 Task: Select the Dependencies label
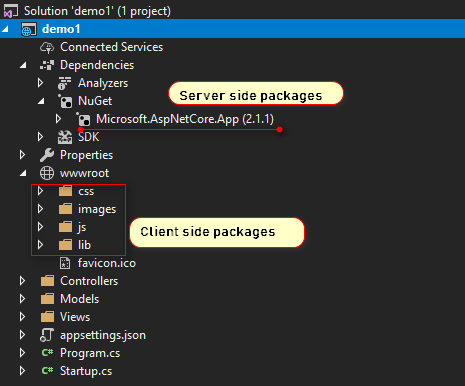[x=97, y=65]
